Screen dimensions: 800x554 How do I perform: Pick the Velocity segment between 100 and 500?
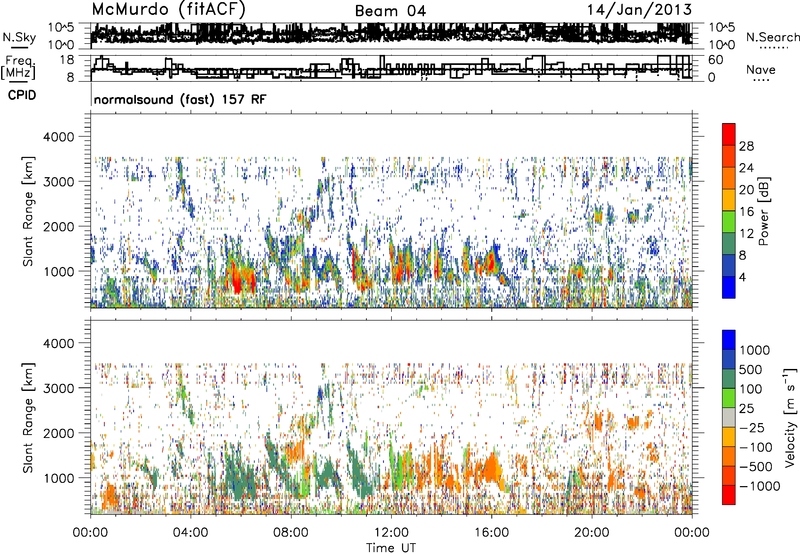[729, 379]
